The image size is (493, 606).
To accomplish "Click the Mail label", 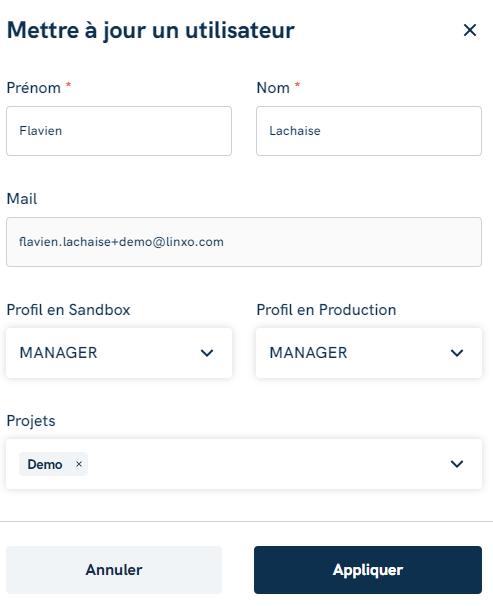I will pyautogui.click(x=22, y=199).
